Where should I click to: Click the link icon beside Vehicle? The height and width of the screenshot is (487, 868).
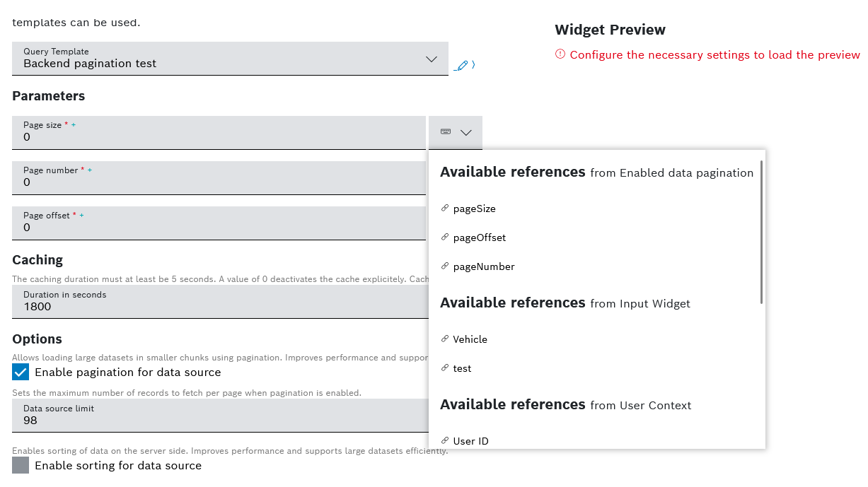coord(445,339)
